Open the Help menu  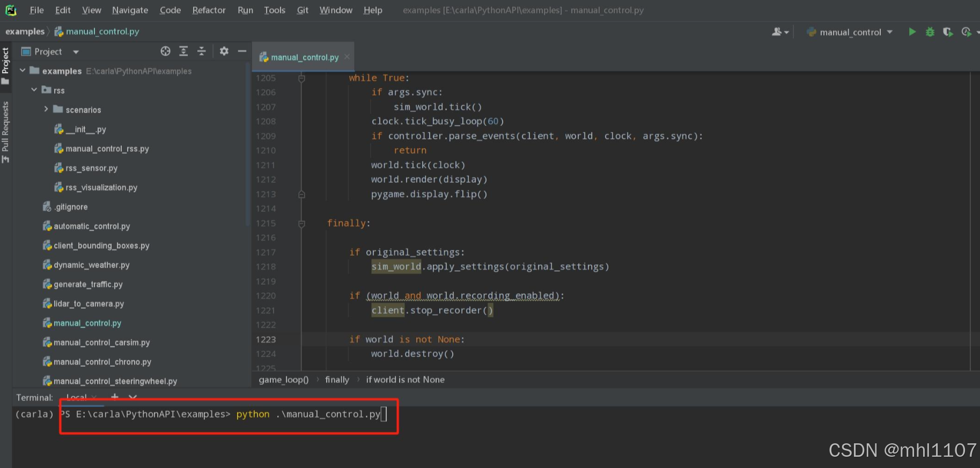pos(373,10)
